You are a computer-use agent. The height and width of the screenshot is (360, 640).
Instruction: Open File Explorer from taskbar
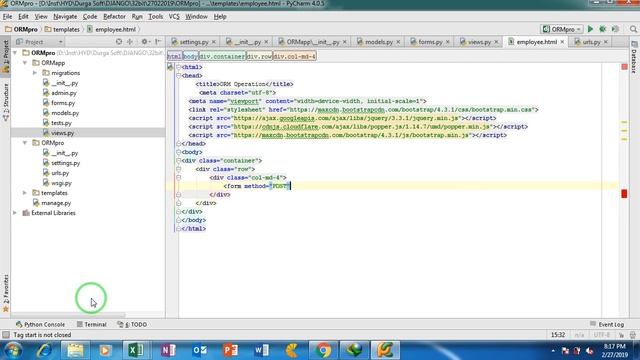tap(75, 350)
